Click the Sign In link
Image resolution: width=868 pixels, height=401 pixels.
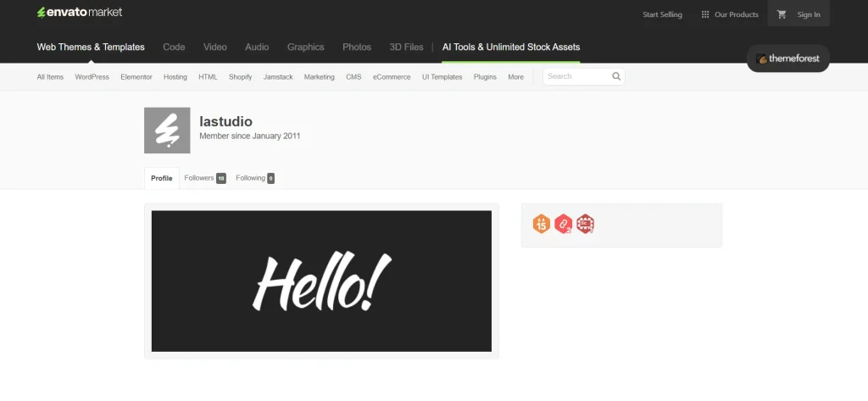click(808, 14)
